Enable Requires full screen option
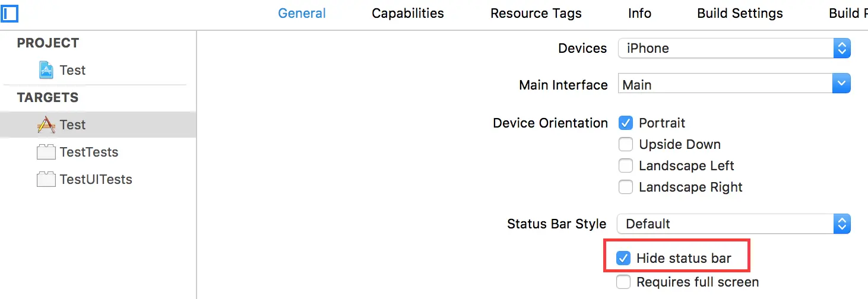 (x=623, y=282)
